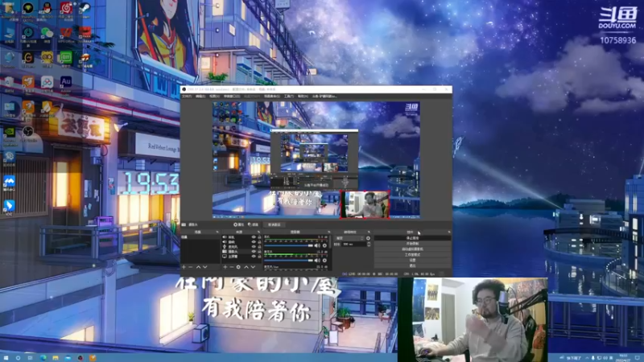This screenshot has height=362, width=644.
Task: Remove the selected source with the minus icon
Action: point(231,267)
